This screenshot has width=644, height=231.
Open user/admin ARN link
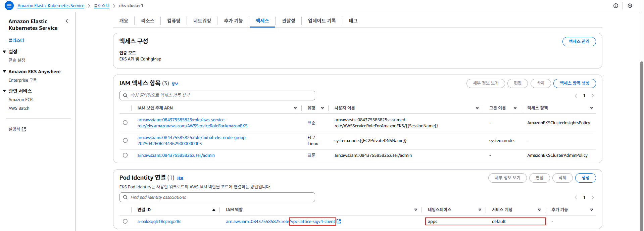pyautogui.click(x=176, y=155)
